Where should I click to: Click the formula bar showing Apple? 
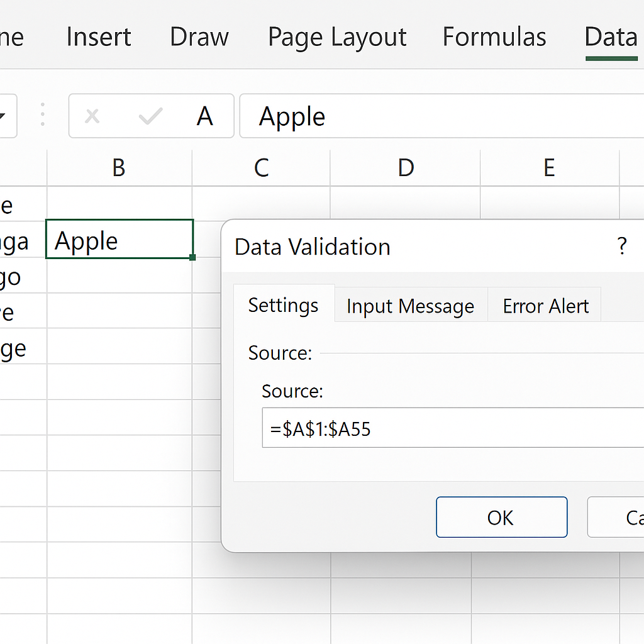(440, 116)
